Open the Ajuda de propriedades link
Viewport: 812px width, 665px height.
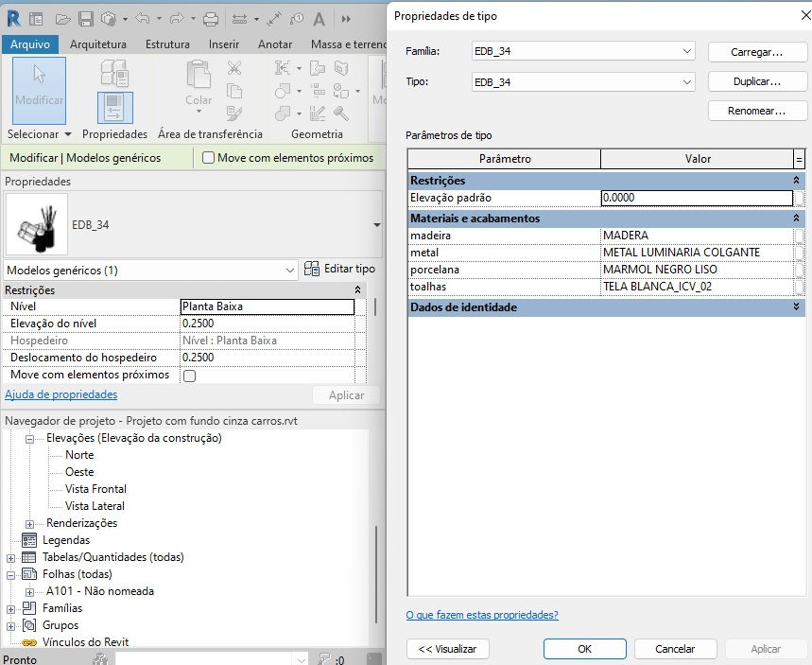pos(61,394)
